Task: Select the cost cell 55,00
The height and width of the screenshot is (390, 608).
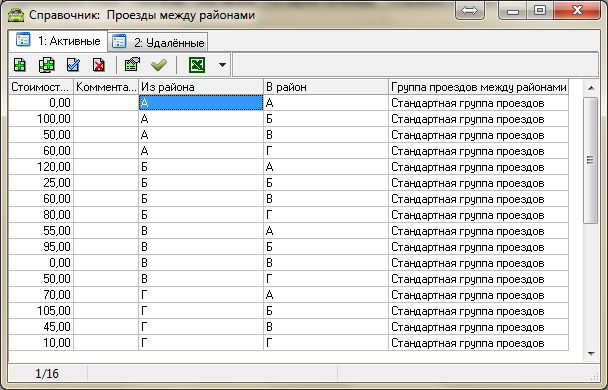Action: [x=41, y=231]
